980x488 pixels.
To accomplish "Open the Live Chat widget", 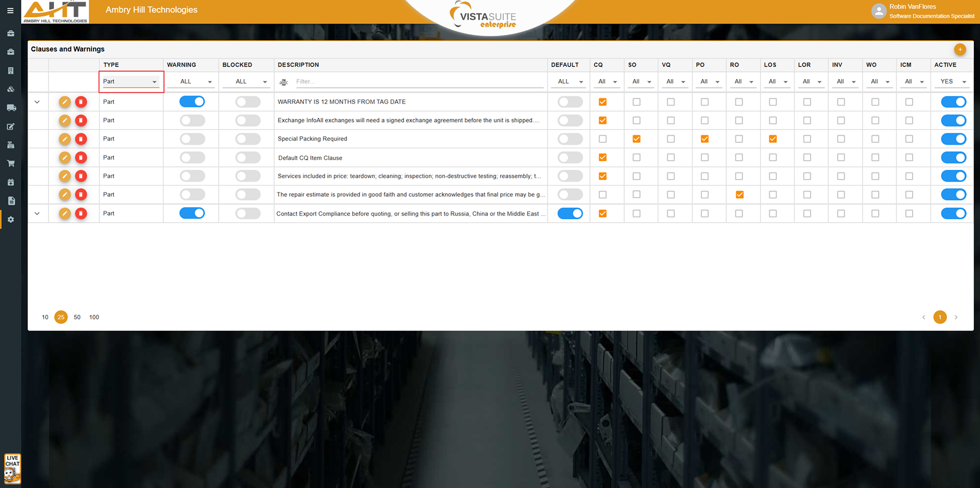I will tap(12, 469).
